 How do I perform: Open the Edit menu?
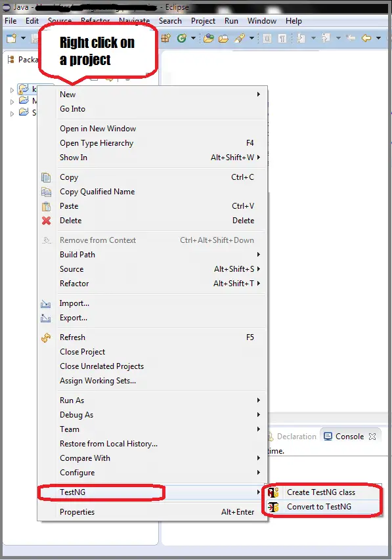point(32,21)
